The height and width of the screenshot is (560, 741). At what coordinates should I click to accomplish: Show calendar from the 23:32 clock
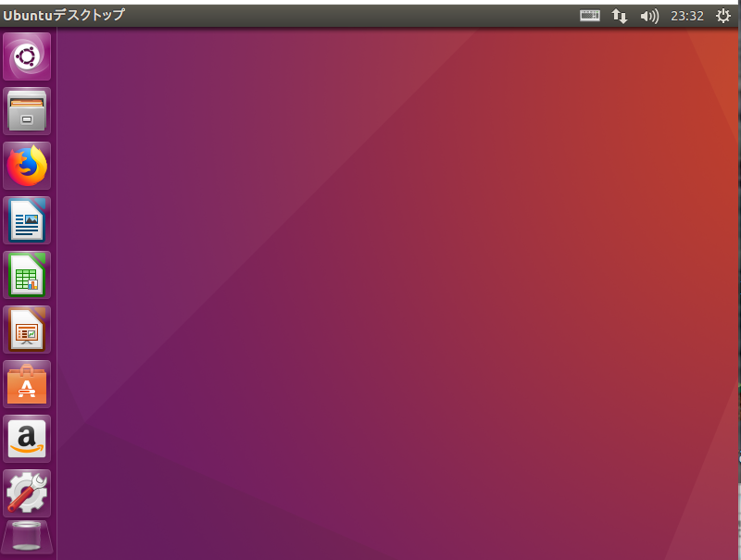(687, 16)
